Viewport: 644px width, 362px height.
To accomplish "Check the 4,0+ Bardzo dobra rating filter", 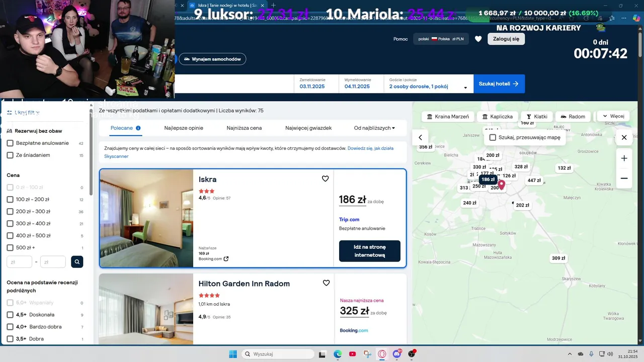I will tap(10, 327).
